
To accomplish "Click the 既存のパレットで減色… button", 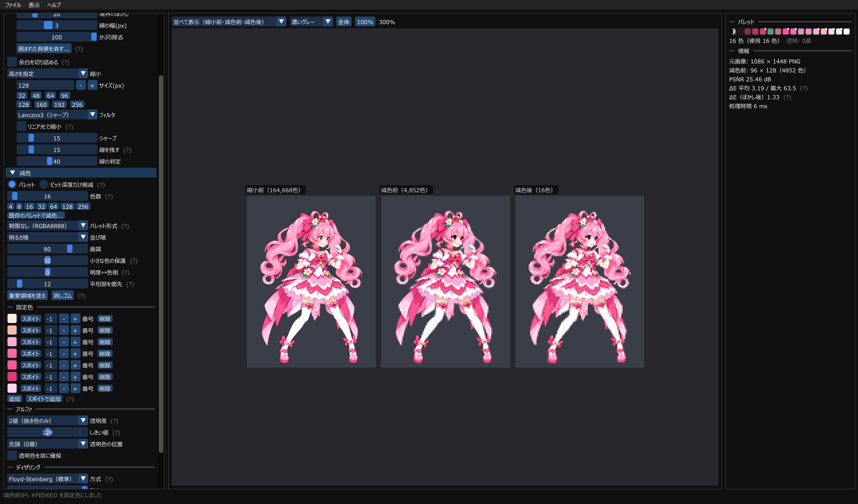I will 36,216.
